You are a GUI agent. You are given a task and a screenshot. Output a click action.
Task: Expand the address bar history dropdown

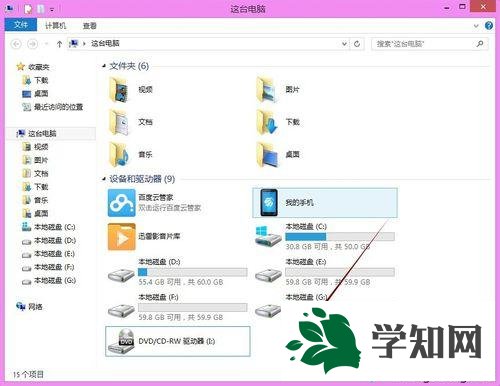click(344, 44)
